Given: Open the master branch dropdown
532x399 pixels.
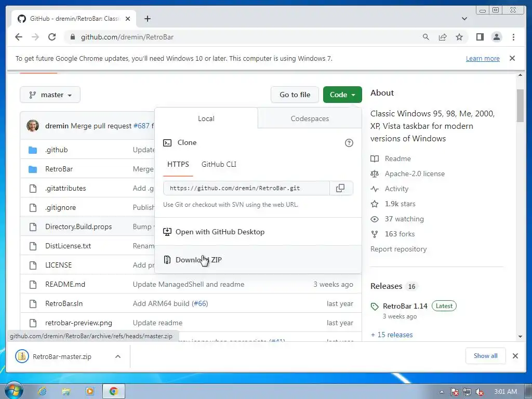Looking at the screenshot, I should point(50,95).
